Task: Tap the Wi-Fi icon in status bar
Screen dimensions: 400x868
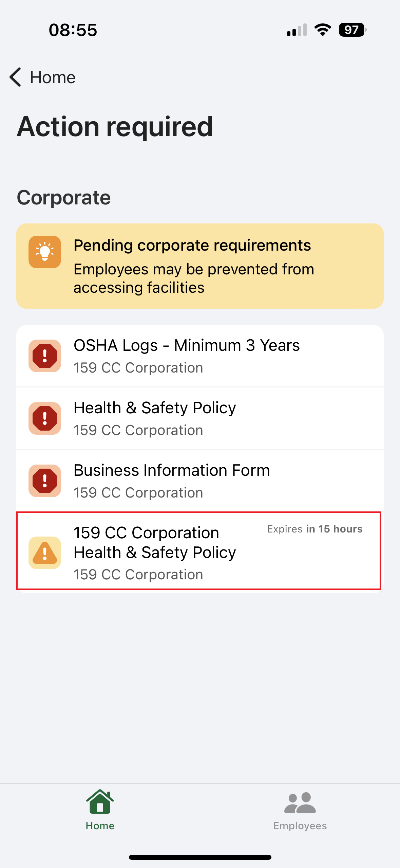Action: (323, 30)
